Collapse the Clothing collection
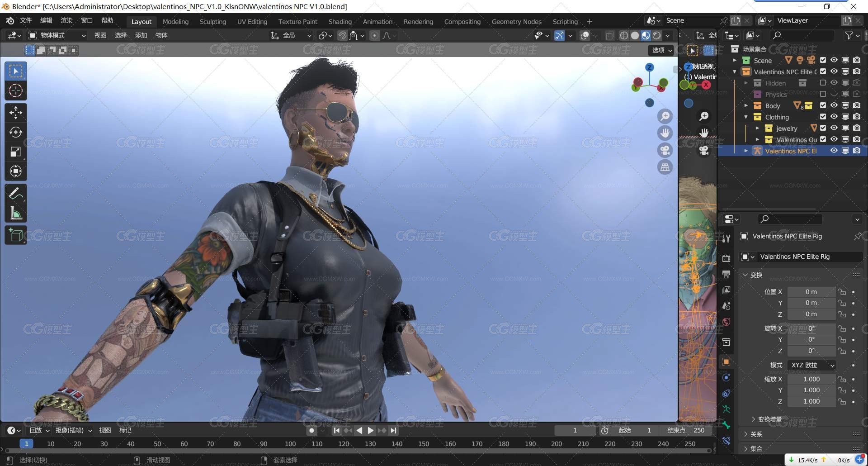The width and height of the screenshot is (868, 466). pyautogui.click(x=746, y=117)
